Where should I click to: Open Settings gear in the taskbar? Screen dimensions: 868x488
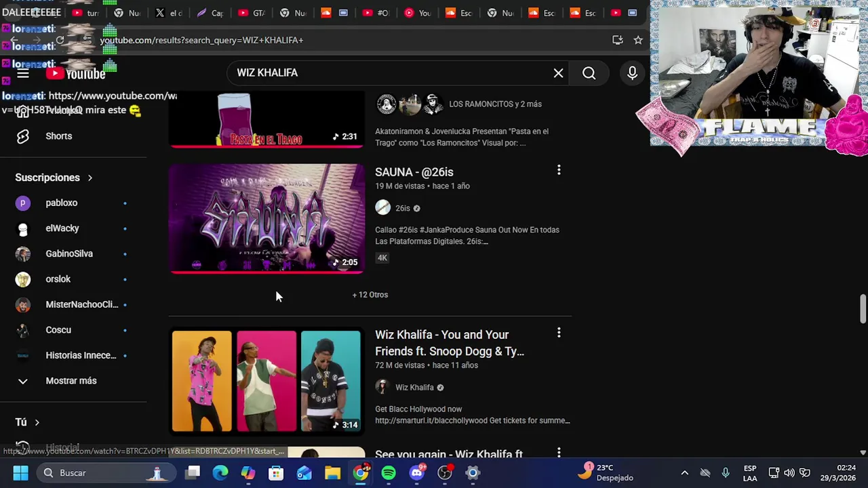473,472
